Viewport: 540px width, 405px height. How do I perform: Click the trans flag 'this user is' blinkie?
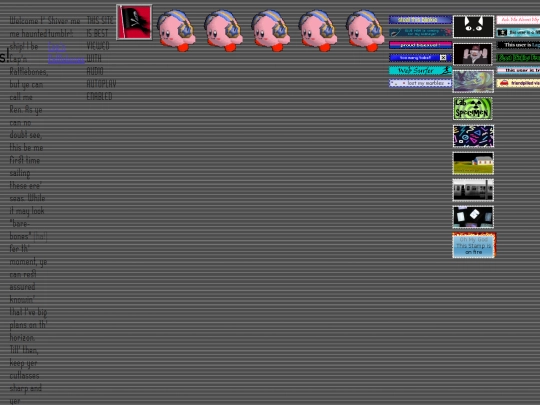coord(518,70)
